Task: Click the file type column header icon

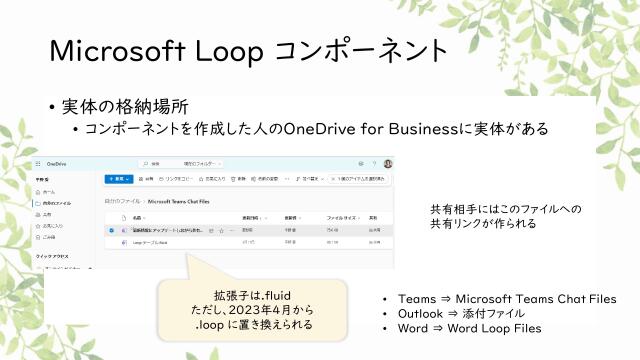Action: 124,218
